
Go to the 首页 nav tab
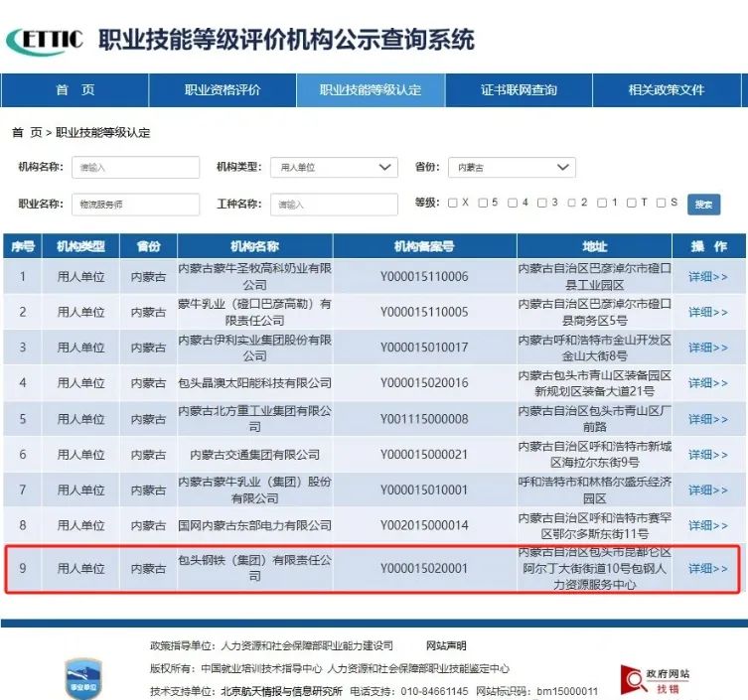(75, 90)
